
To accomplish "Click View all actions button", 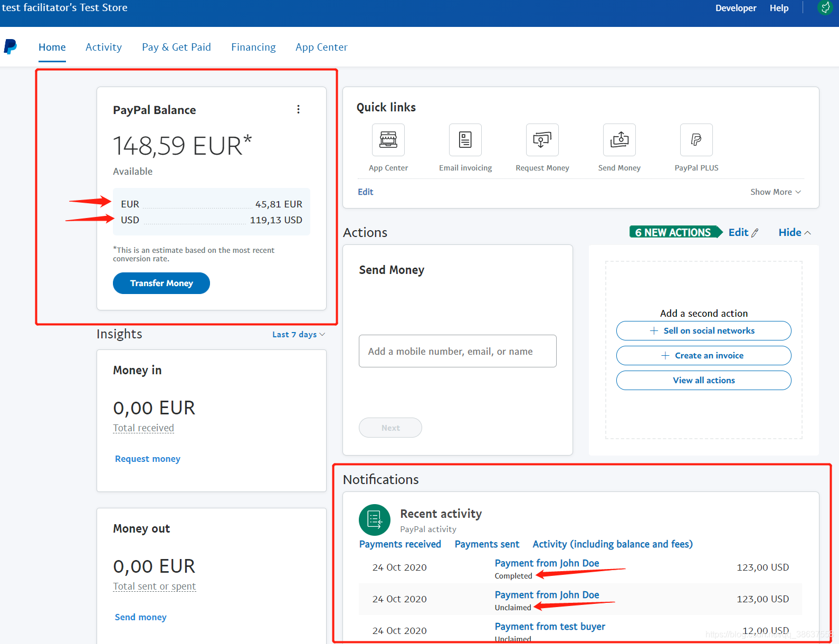I will (704, 381).
